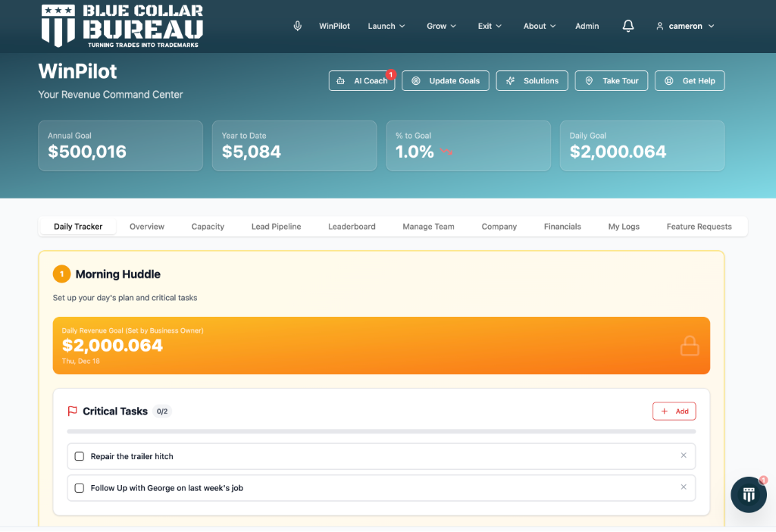The width and height of the screenshot is (776, 532).
Task: Click the AI Coach notification badge
Action: pyautogui.click(x=391, y=75)
